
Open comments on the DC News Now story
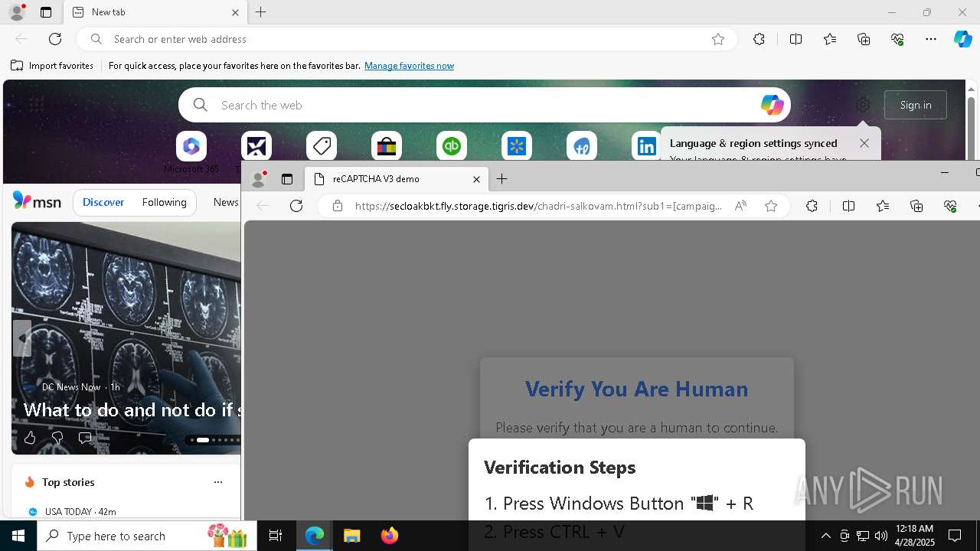click(85, 438)
